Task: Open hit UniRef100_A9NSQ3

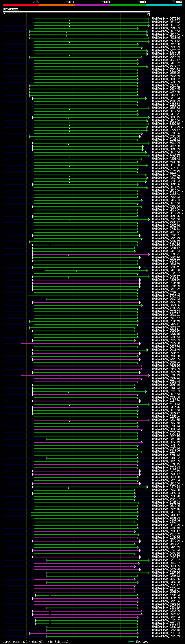Action: click(166, 28)
